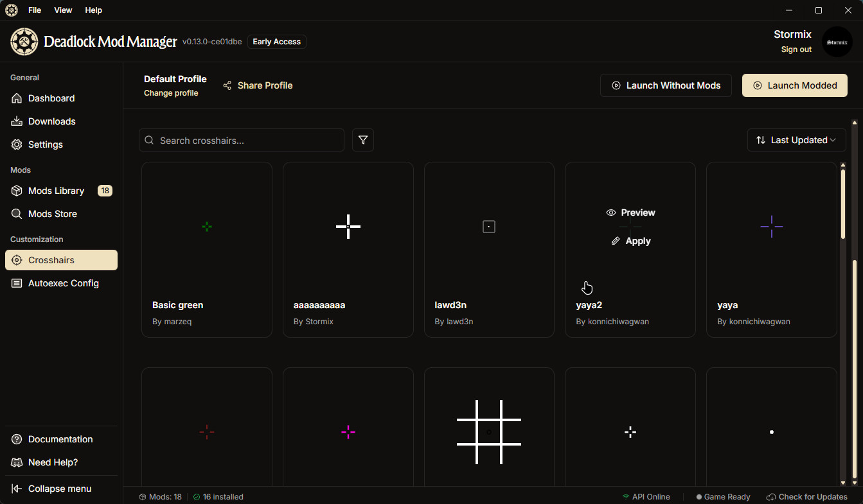Viewport: 863px width, 504px height.
Task: Open the File menu
Action: click(x=35, y=10)
